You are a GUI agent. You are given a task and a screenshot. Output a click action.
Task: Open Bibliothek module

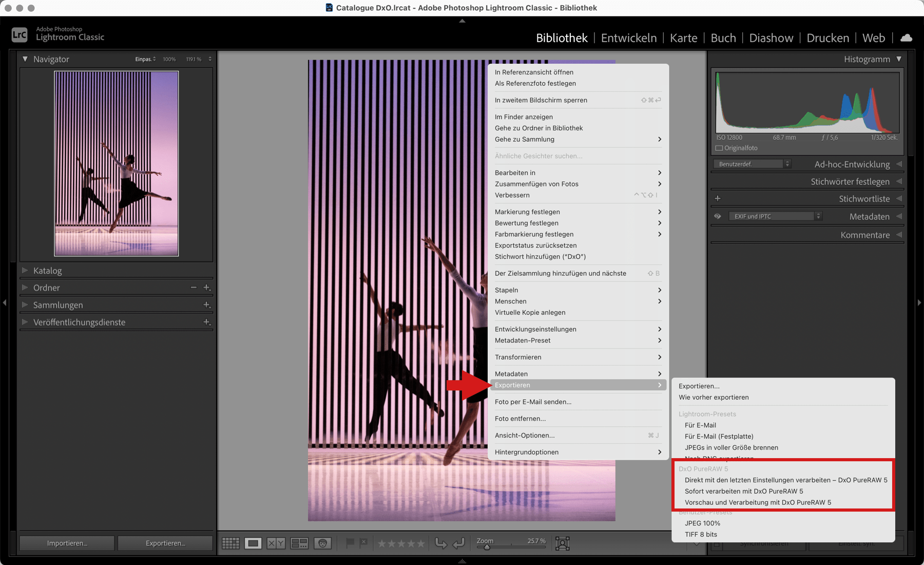562,38
